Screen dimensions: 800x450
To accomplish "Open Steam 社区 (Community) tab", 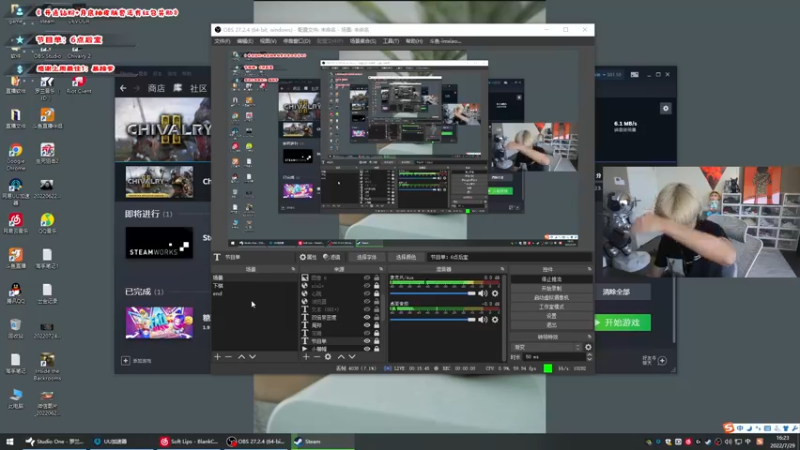I will [x=198, y=88].
